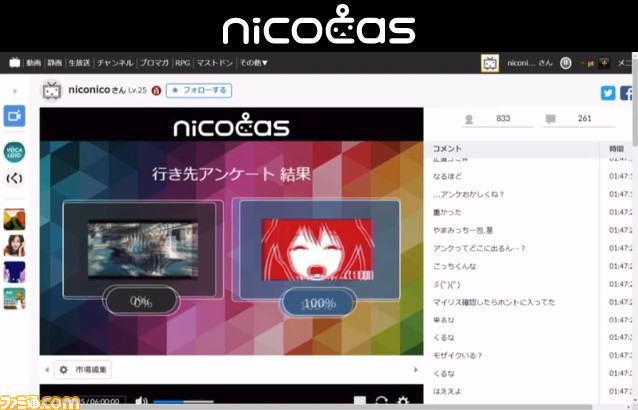Viewport: 638px width, 410px height.
Task: Select the comment 彡(ﾟ)(ﾟ)
Action: click(x=447, y=284)
